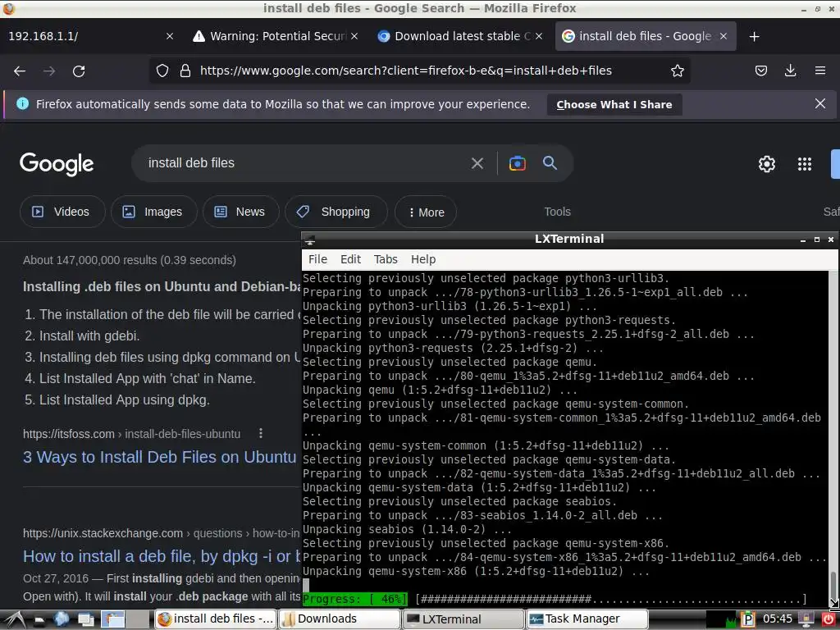Click the green Progress 46% indicator in the terminal
Image resolution: width=840 pixels, height=630 pixels.
[354, 599]
